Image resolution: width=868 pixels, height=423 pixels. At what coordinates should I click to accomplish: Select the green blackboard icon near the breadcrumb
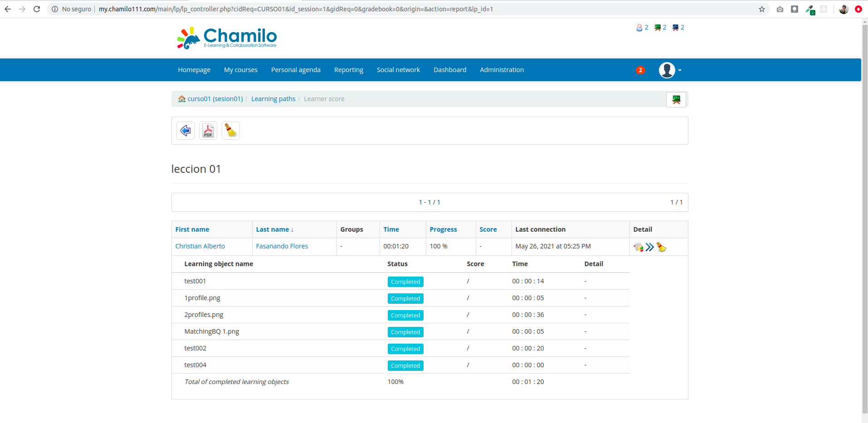click(x=676, y=99)
